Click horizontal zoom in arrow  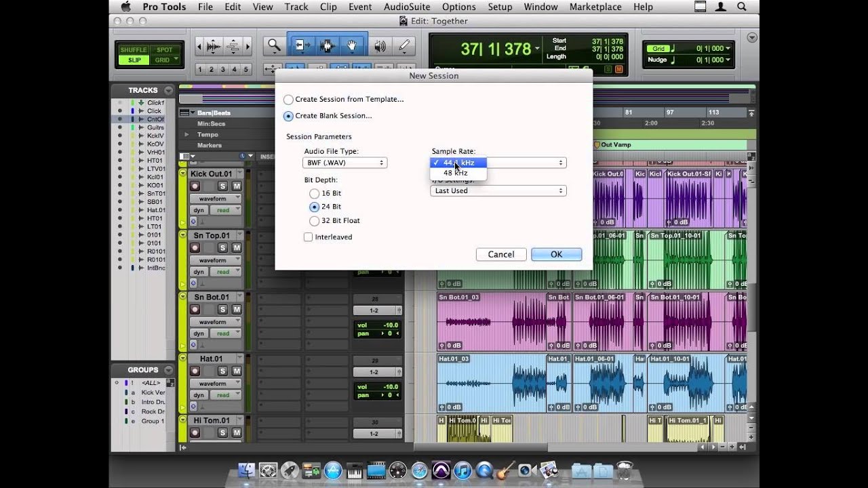pos(248,46)
